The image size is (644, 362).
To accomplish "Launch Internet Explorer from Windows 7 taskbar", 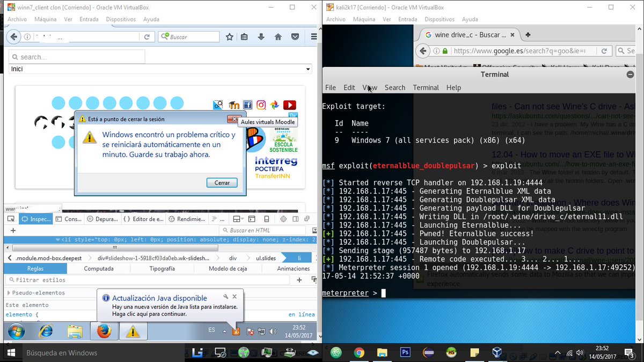I will 46,331.
